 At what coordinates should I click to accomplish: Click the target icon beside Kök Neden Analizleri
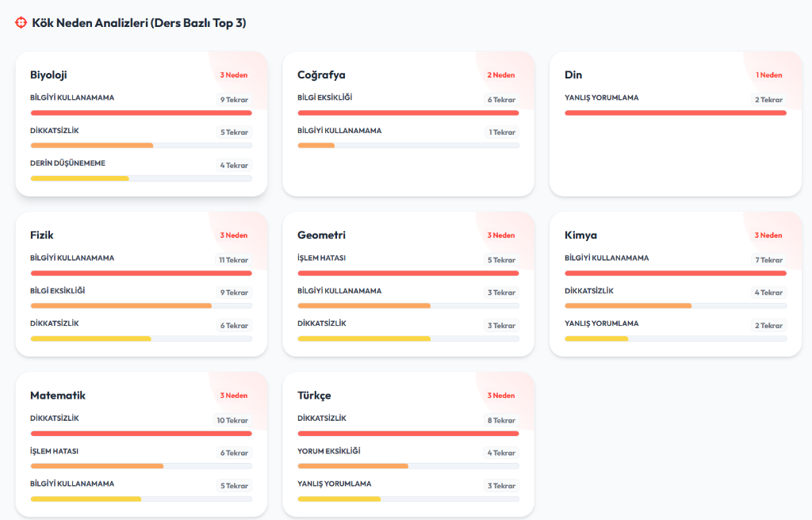(x=21, y=23)
